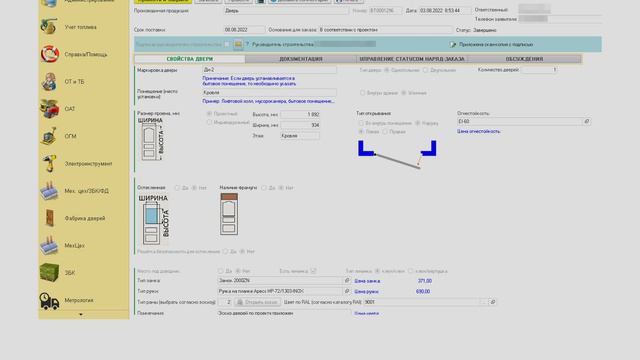Open the ОАТ truck icon
Viewport: 640px width, 360px height.
click(x=49, y=109)
